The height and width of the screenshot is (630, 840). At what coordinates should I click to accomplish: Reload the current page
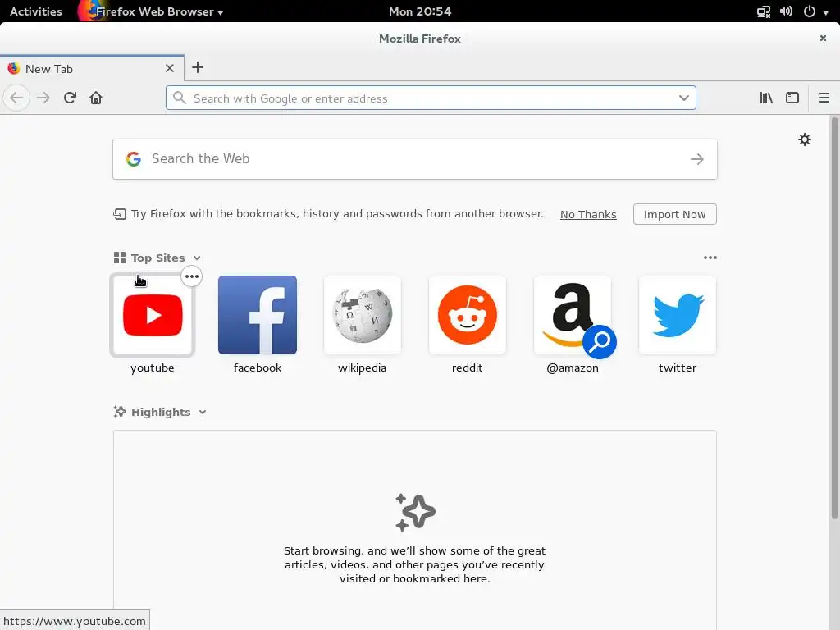(x=70, y=98)
